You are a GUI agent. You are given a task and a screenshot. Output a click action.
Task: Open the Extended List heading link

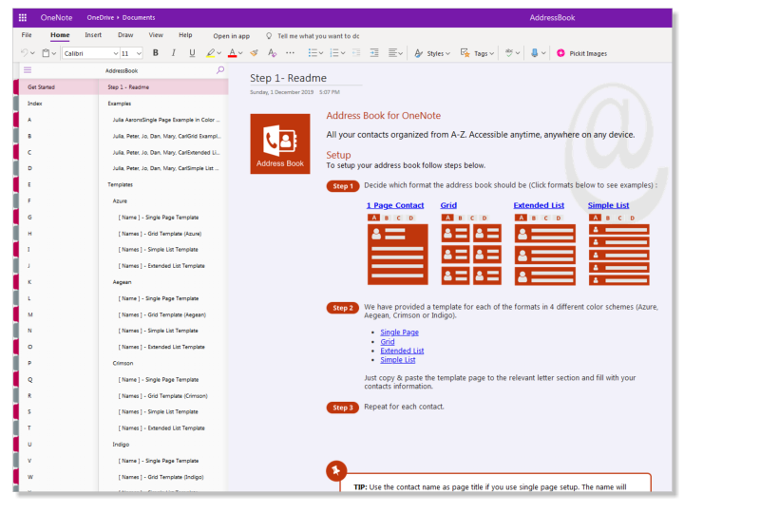click(x=539, y=205)
